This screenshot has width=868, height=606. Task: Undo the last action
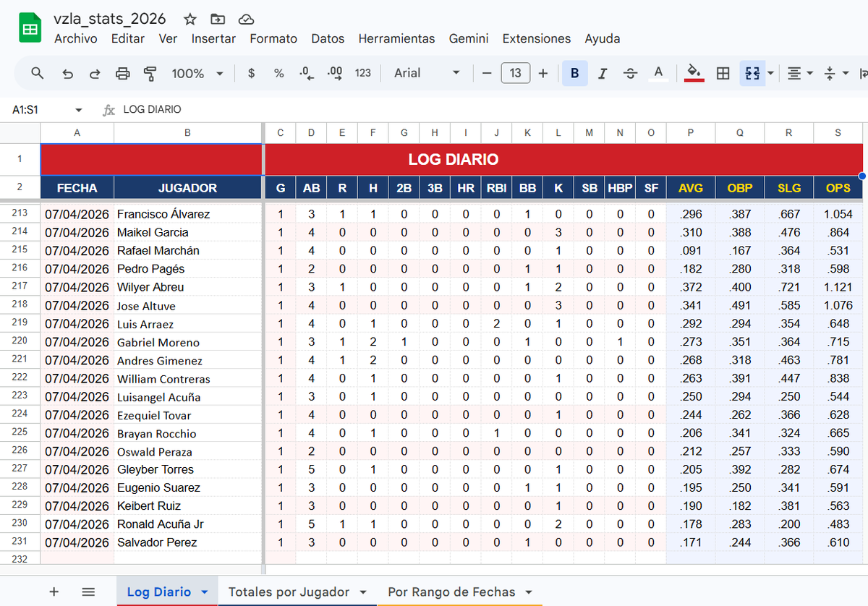67,73
